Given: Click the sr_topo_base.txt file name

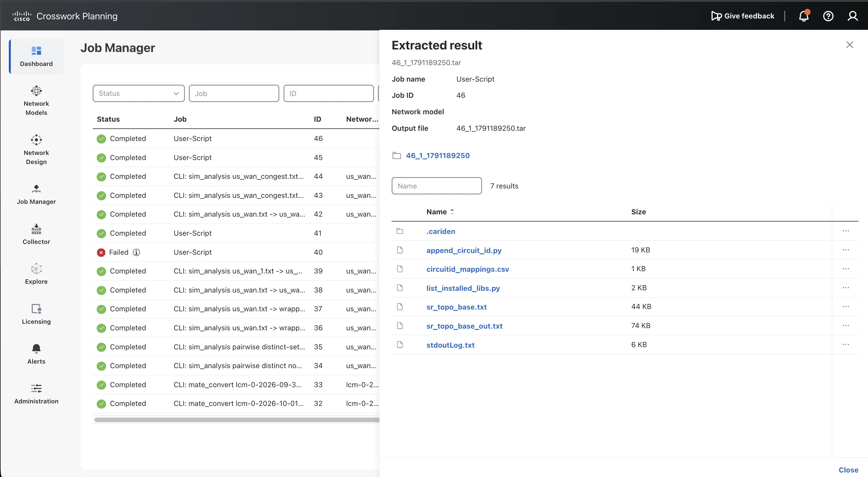Looking at the screenshot, I should (456, 307).
